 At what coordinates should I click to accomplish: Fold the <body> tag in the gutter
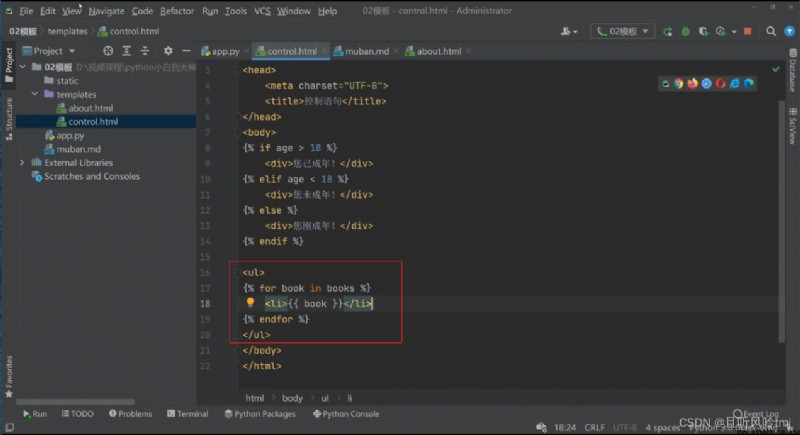[x=238, y=133]
